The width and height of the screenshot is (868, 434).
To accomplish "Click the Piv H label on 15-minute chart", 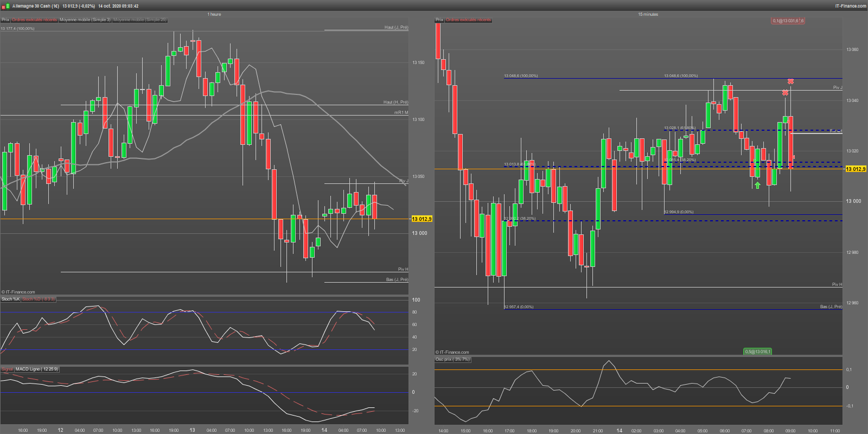I will click(x=837, y=284).
